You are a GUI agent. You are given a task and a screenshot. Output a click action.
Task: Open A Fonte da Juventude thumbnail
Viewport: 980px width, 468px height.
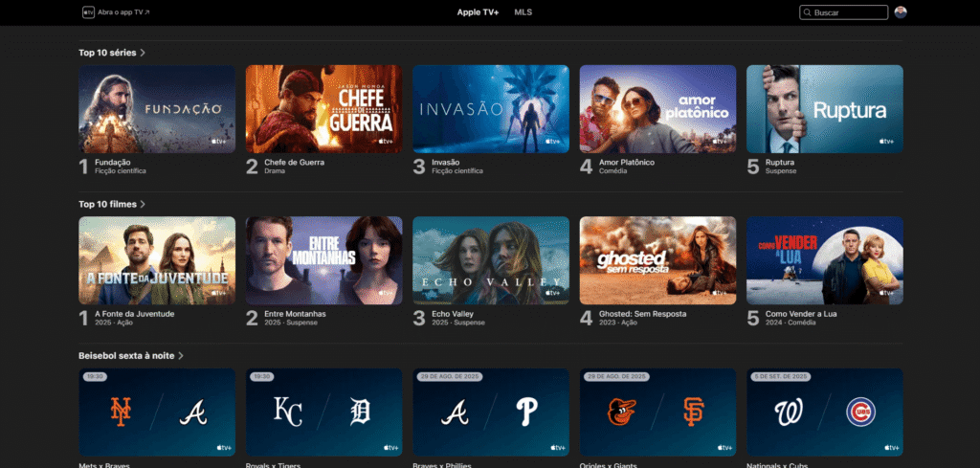[157, 260]
